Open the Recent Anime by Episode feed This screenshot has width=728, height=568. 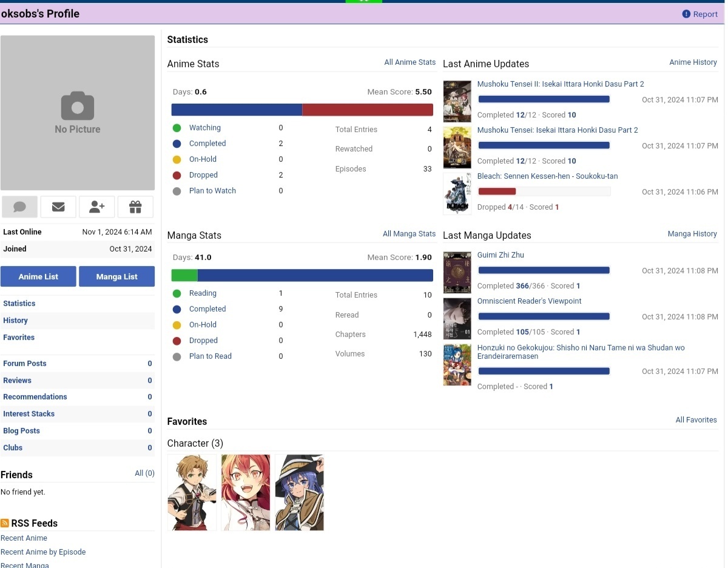pyautogui.click(x=43, y=552)
